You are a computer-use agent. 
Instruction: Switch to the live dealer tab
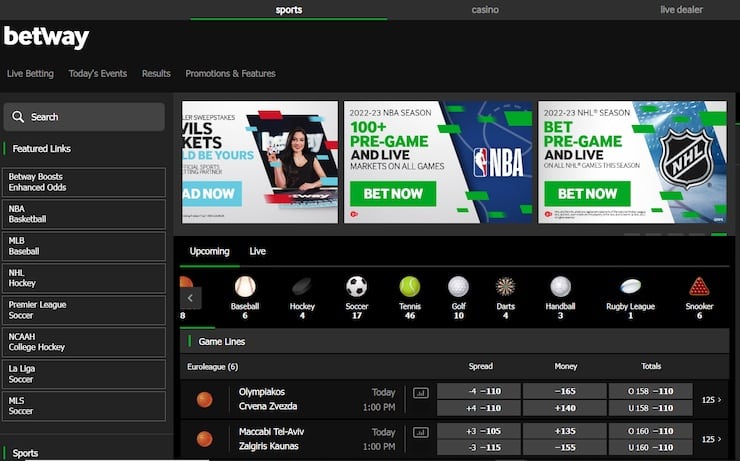click(681, 10)
